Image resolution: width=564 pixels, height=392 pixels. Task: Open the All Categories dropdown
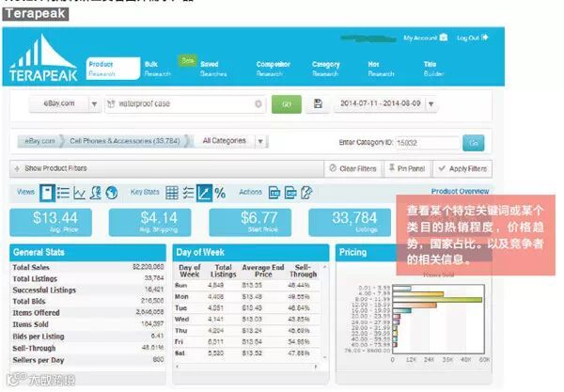pos(230,141)
